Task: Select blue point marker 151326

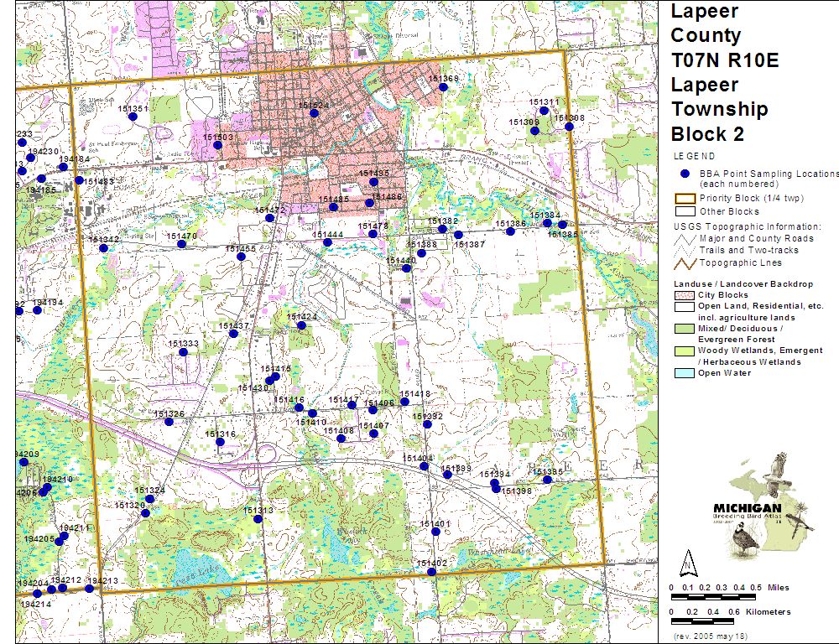Action: [169, 422]
